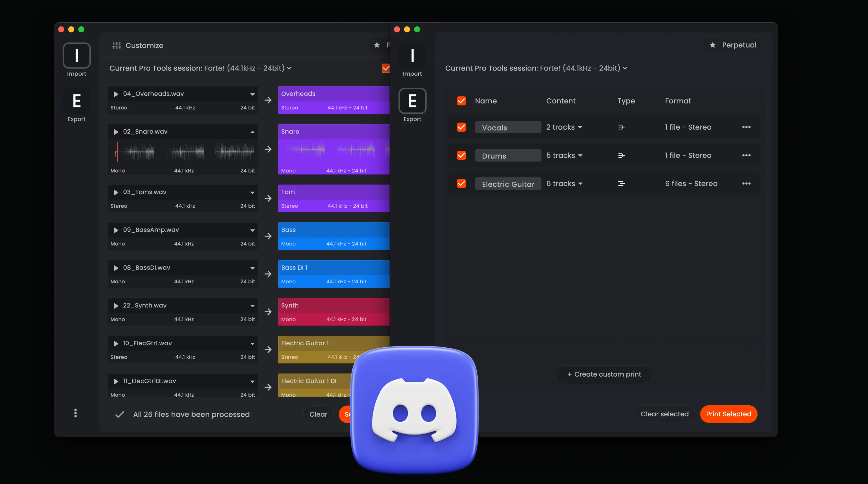Collapse the 02_Snare.wav waveform view
This screenshot has width=868, height=484.
click(x=252, y=132)
